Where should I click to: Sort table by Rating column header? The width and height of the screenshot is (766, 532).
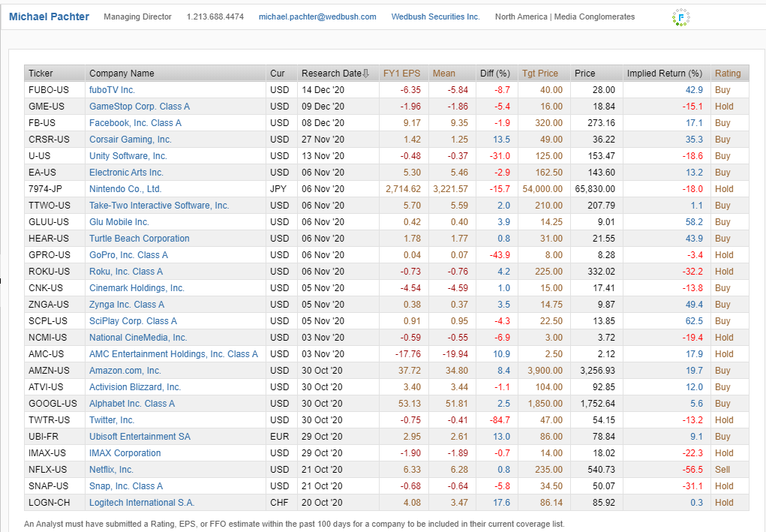(727, 73)
